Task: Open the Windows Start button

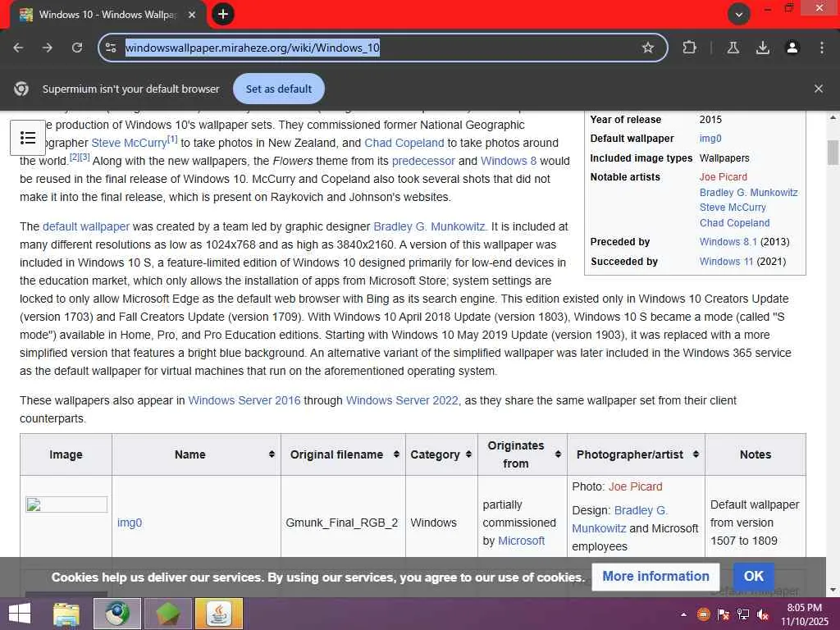Action: point(20,614)
